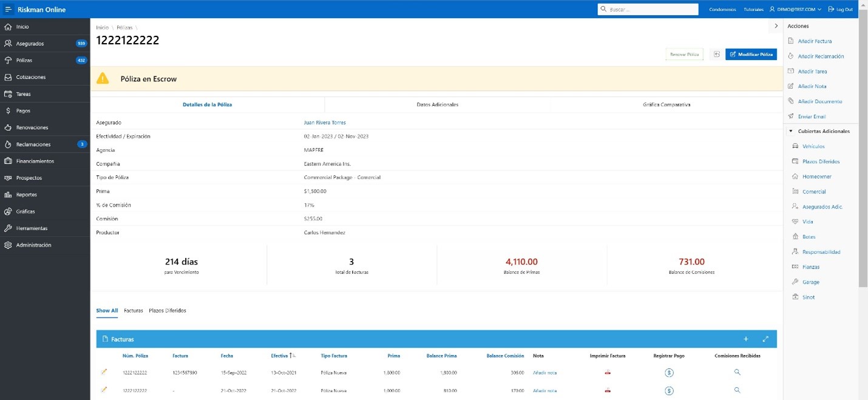Click the plus icon in the Facturas header
Image resolution: width=868 pixels, height=400 pixels.
746,339
